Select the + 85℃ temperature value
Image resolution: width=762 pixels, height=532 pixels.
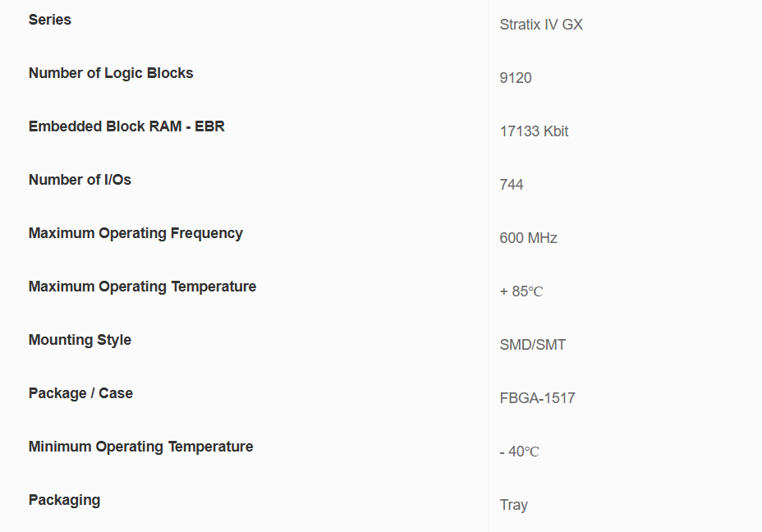click(521, 291)
